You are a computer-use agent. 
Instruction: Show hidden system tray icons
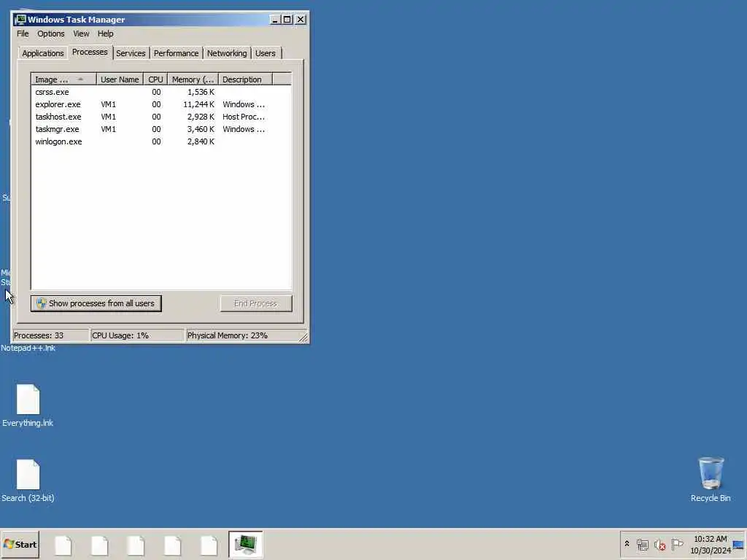pyautogui.click(x=627, y=544)
